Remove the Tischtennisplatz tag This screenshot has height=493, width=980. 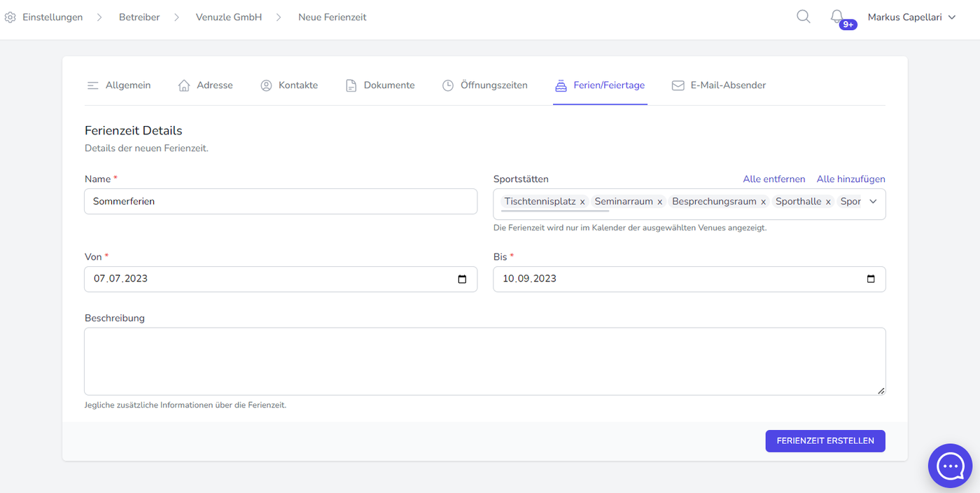[x=582, y=202]
